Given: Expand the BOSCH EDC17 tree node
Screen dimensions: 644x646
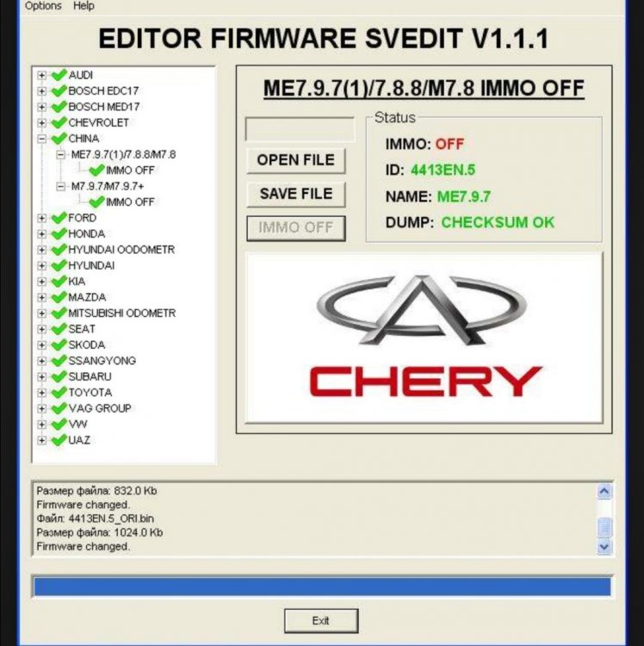Looking at the screenshot, I should coord(41,90).
